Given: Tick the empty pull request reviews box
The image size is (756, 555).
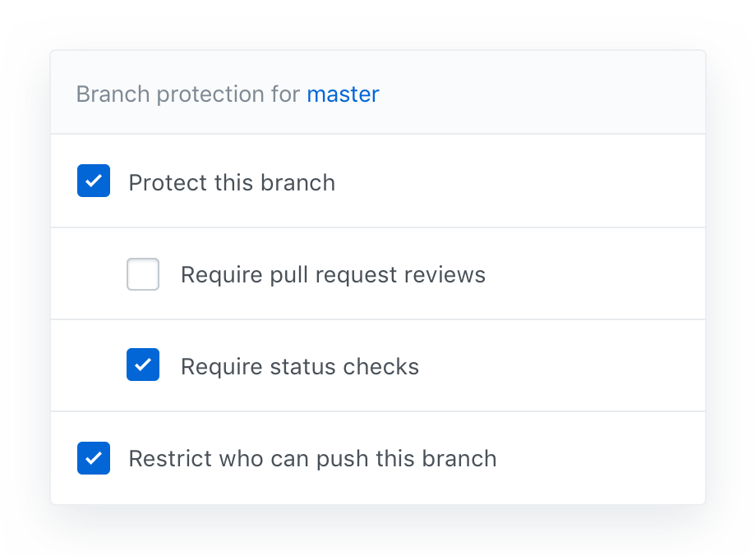Looking at the screenshot, I should tap(143, 274).
